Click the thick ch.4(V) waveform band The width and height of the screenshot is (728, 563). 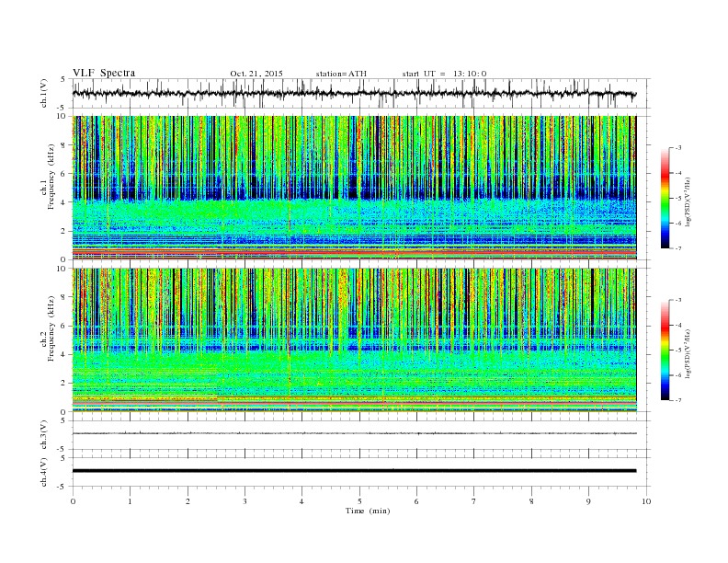click(354, 471)
